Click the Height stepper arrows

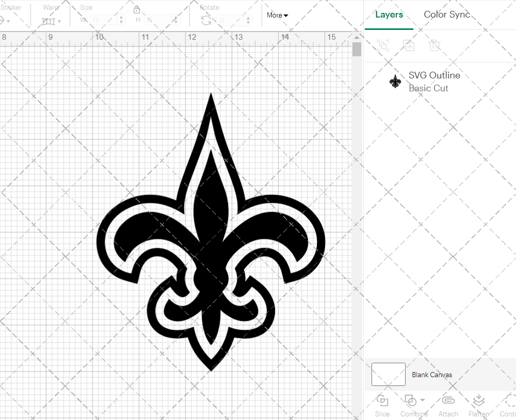coord(178,20)
